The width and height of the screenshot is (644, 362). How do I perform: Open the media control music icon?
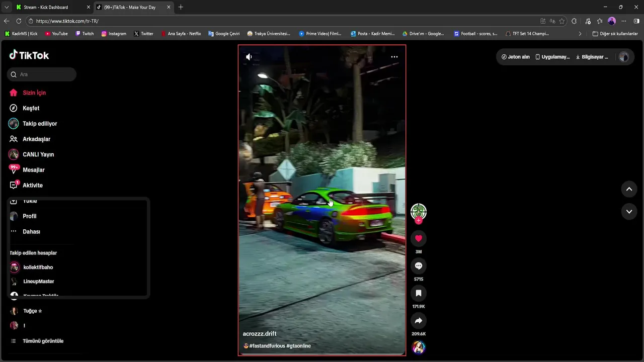click(x=588, y=21)
